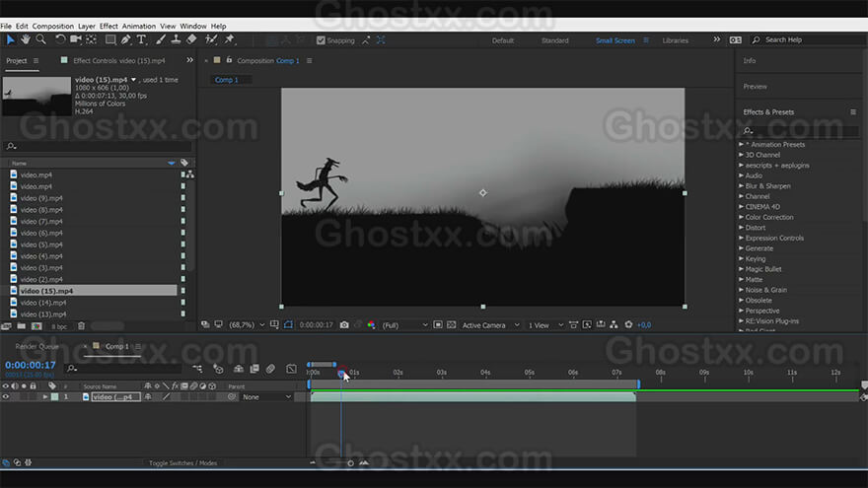
Task: Open the Layer menu
Action: coord(87,26)
